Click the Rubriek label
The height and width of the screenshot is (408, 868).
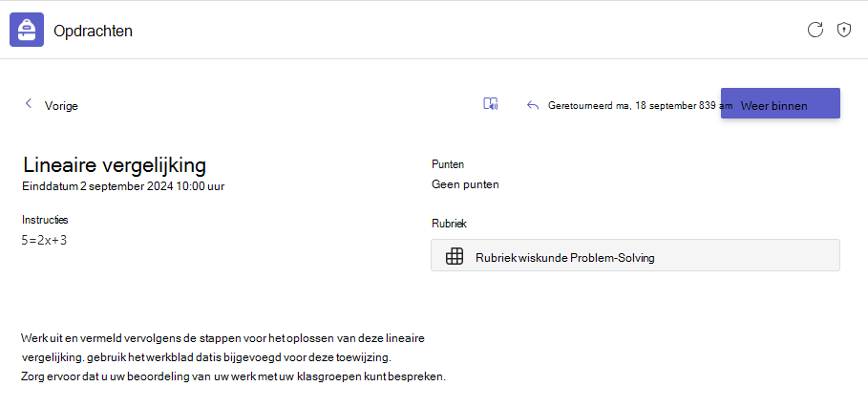pyautogui.click(x=449, y=224)
